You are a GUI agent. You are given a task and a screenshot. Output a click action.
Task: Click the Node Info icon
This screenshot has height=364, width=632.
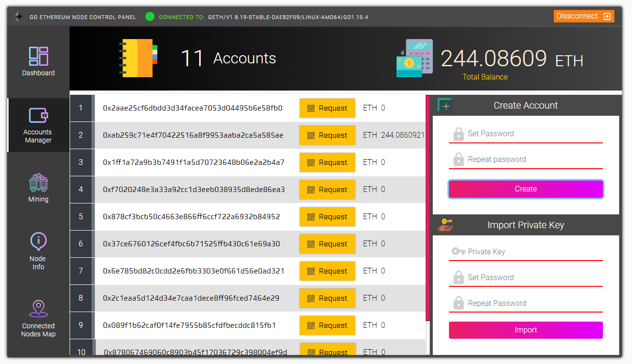38,241
